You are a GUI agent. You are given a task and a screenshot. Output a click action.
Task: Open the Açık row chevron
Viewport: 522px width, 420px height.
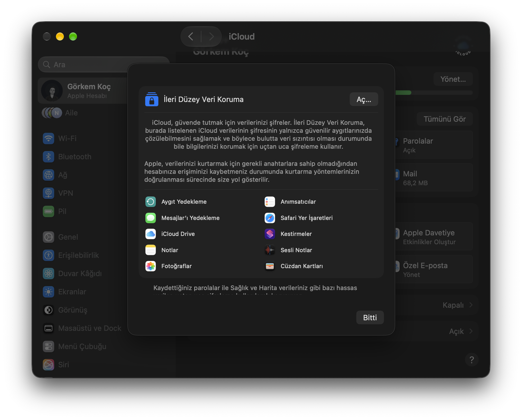[x=471, y=331]
